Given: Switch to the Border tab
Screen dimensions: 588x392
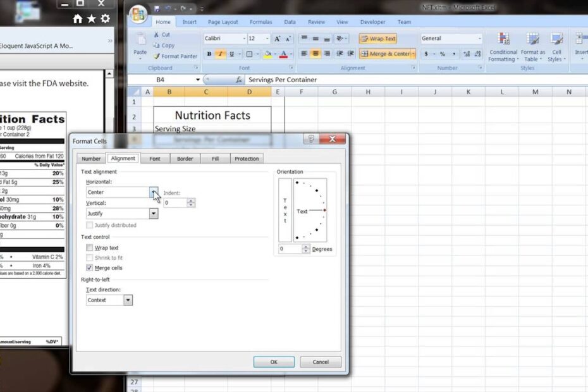Looking at the screenshot, I should click(185, 159).
